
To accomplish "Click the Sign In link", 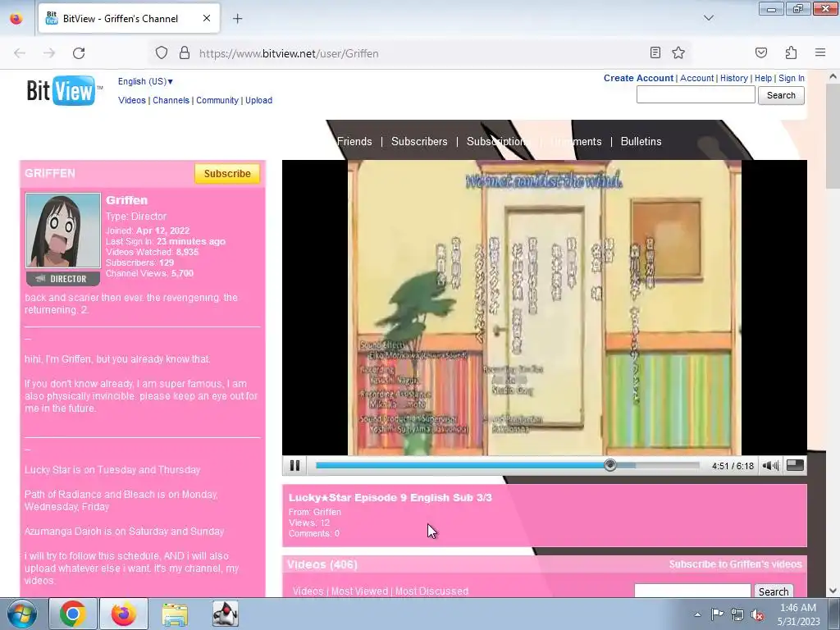I will 792,78.
